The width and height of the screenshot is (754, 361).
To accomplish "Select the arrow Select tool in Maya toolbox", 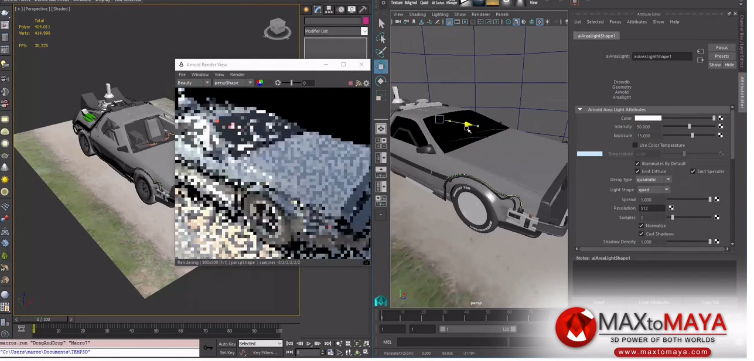I will (x=381, y=23).
